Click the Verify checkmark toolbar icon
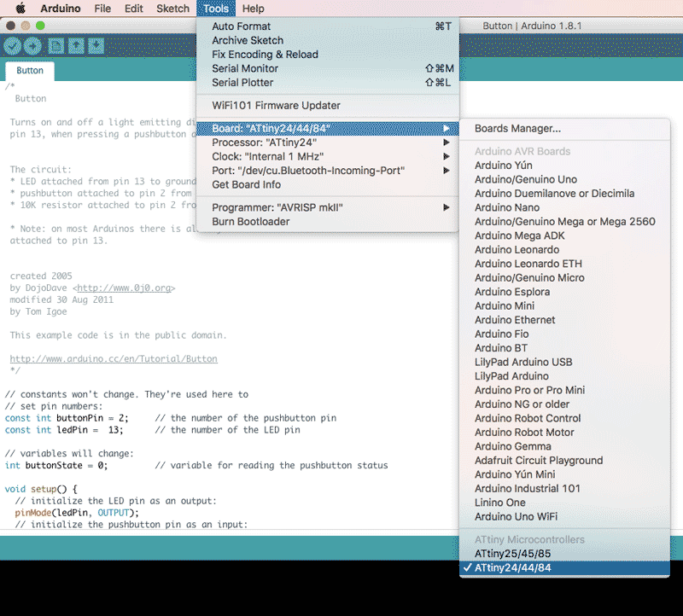The width and height of the screenshot is (683, 616). click(x=12, y=46)
